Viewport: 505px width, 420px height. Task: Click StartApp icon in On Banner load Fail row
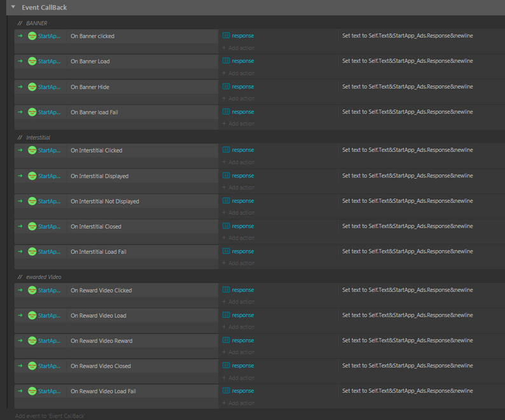click(x=32, y=112)
